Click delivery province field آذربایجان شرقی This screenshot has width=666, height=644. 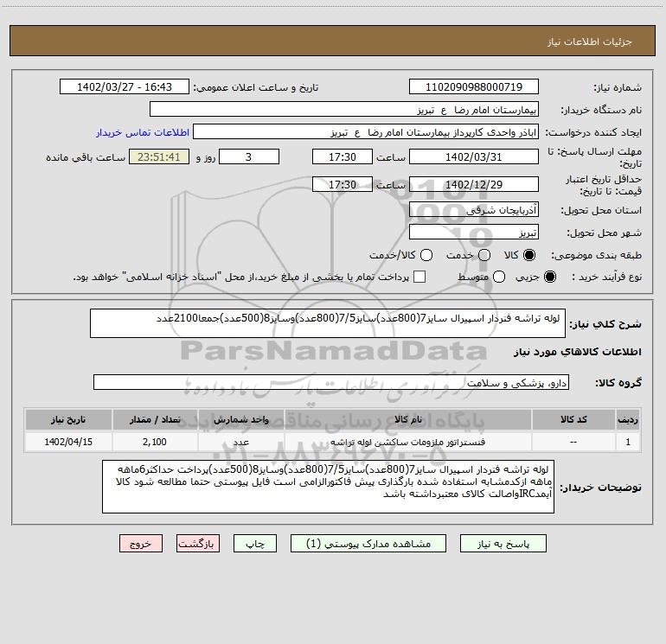[474, 209]
